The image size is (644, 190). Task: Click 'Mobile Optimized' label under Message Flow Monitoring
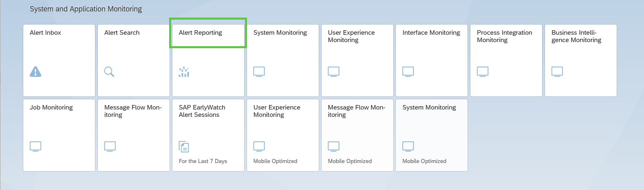[350, 161]
